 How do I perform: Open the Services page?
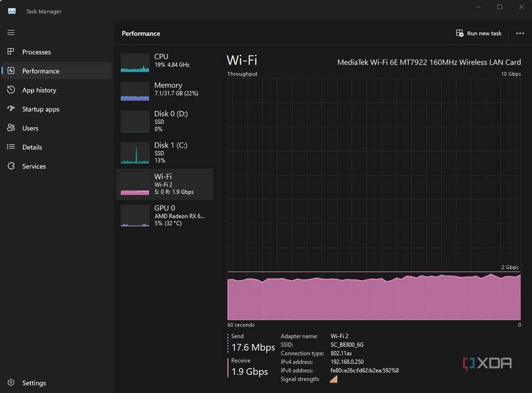tap(56, 166)
